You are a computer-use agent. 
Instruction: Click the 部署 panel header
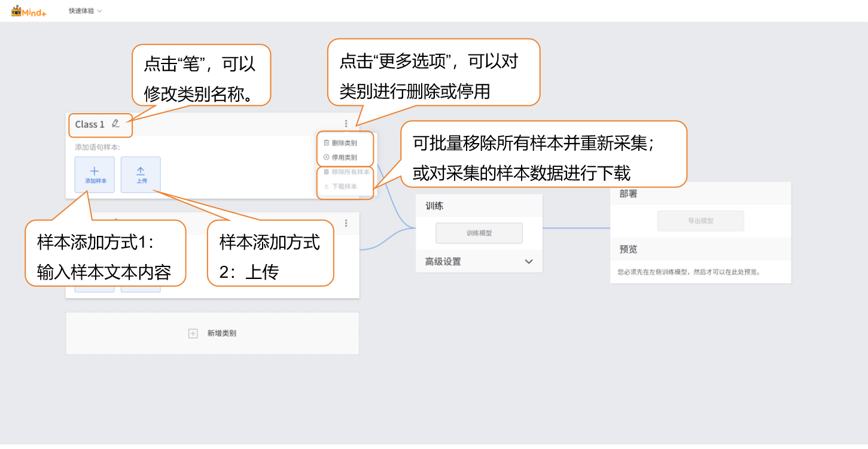629,195
